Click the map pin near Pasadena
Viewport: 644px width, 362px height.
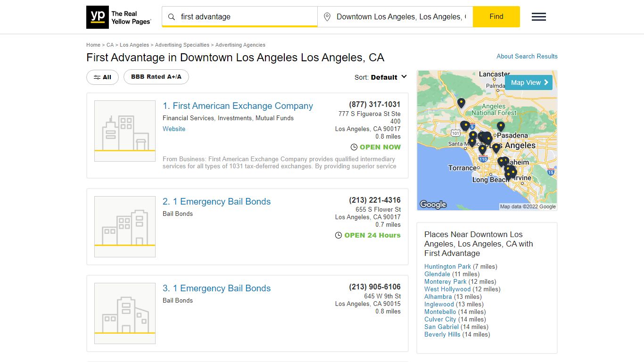pos(501,126)
